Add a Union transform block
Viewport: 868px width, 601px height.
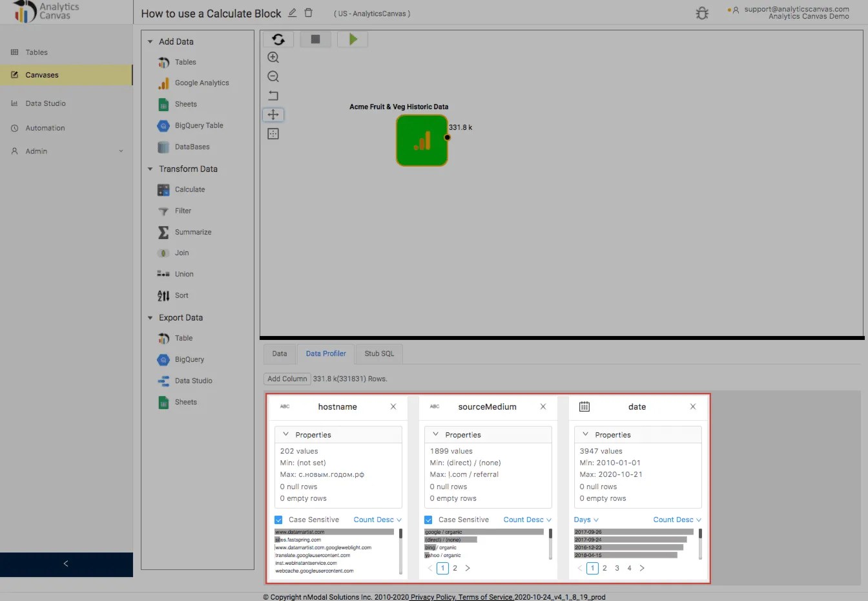point(176,274)
